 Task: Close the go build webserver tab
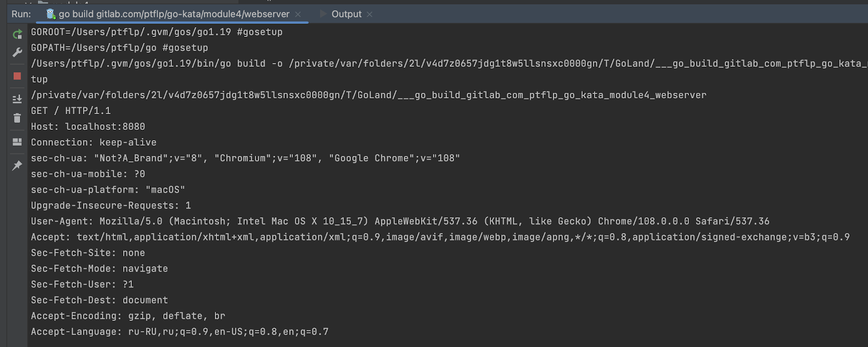coord(298,14)
